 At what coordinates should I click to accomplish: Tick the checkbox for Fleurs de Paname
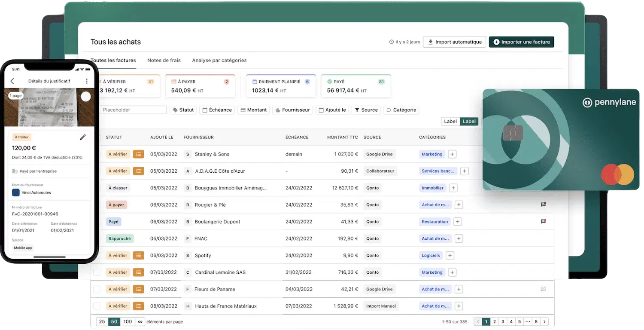tap(97, 289)
